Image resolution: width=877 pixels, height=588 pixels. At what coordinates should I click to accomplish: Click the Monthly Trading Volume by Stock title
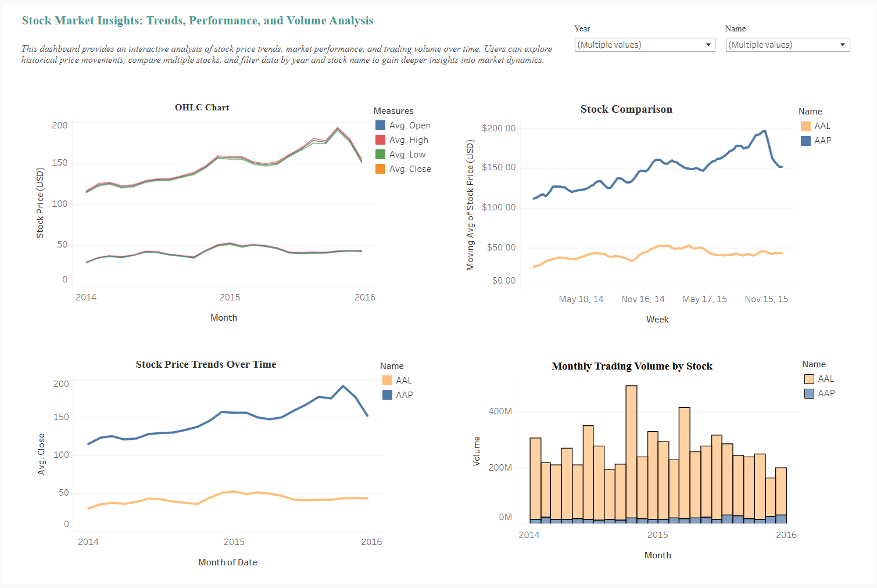(632, 366)
